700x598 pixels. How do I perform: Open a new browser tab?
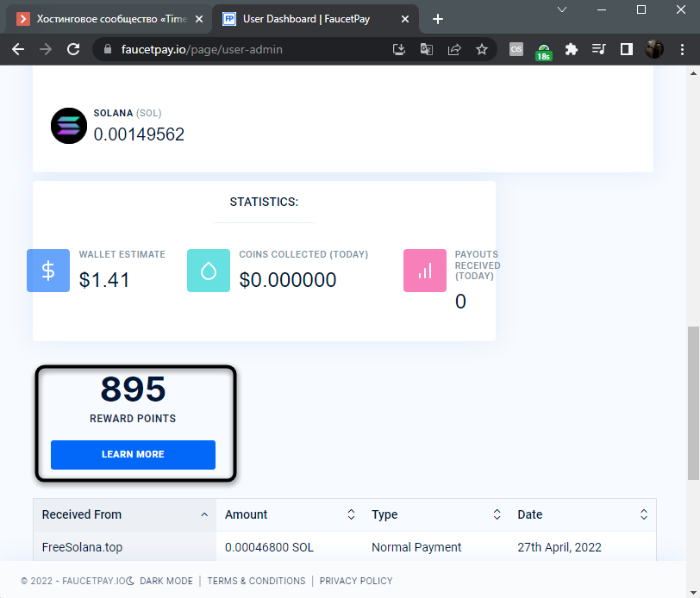click(x=438, y=19)
